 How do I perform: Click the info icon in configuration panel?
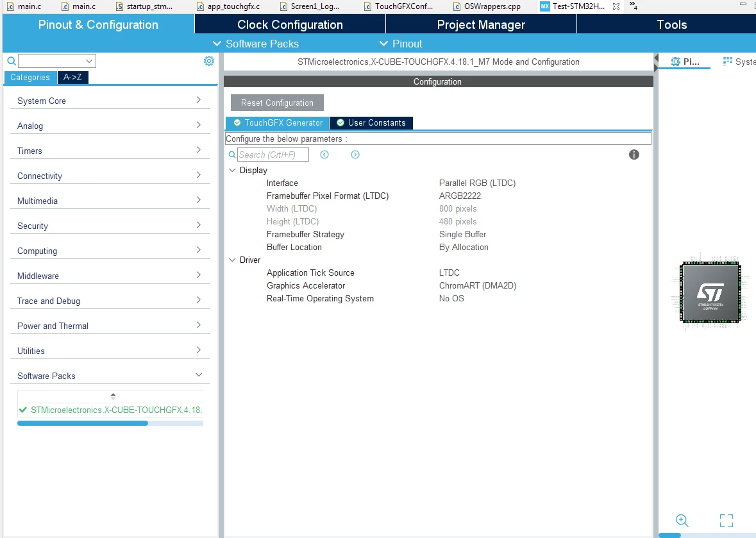634,155
